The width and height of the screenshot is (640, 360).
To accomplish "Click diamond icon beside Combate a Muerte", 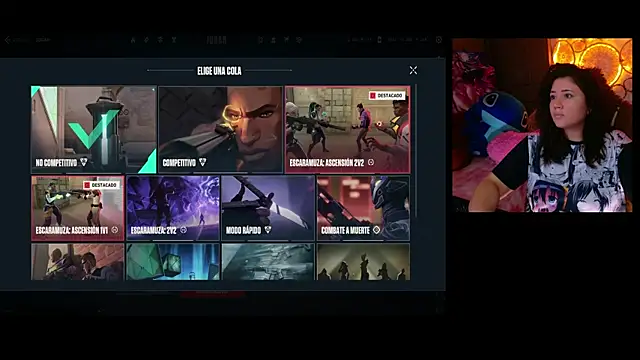I will coord(376,230).
